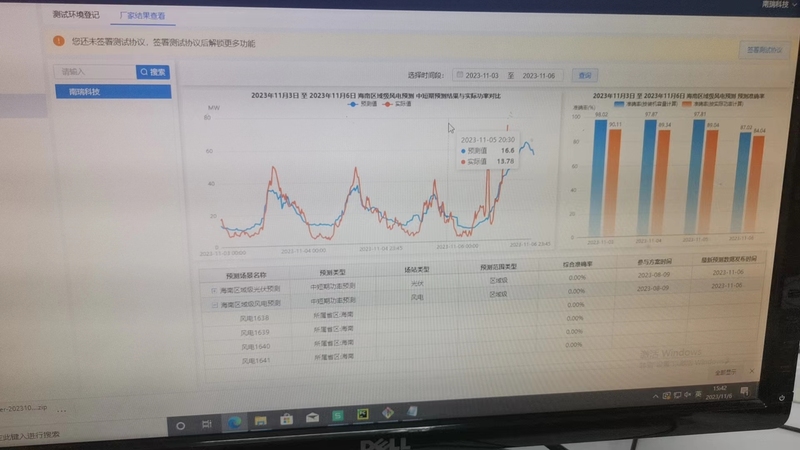Open the notification center icon
Image resolution: width=800 pixels, height=450 pixels.
point(744,391)
